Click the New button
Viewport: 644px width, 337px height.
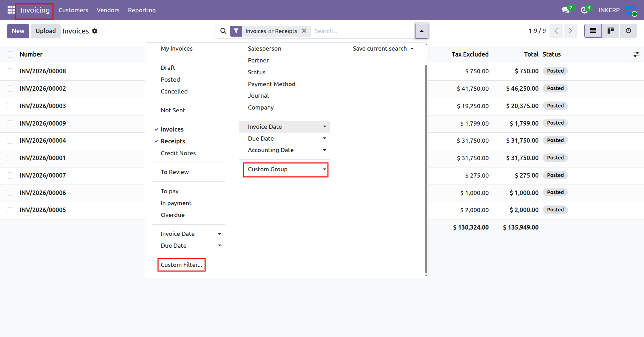tap(18, 31)
